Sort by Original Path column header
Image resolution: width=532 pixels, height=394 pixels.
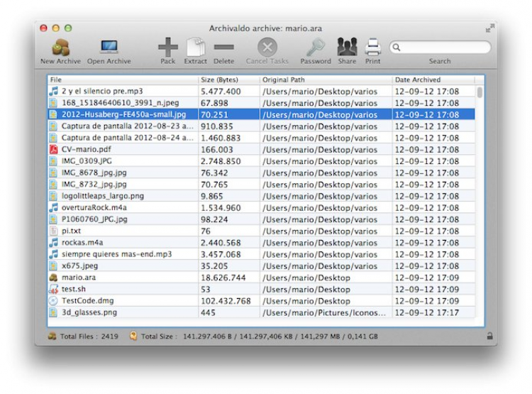(326, 80)
